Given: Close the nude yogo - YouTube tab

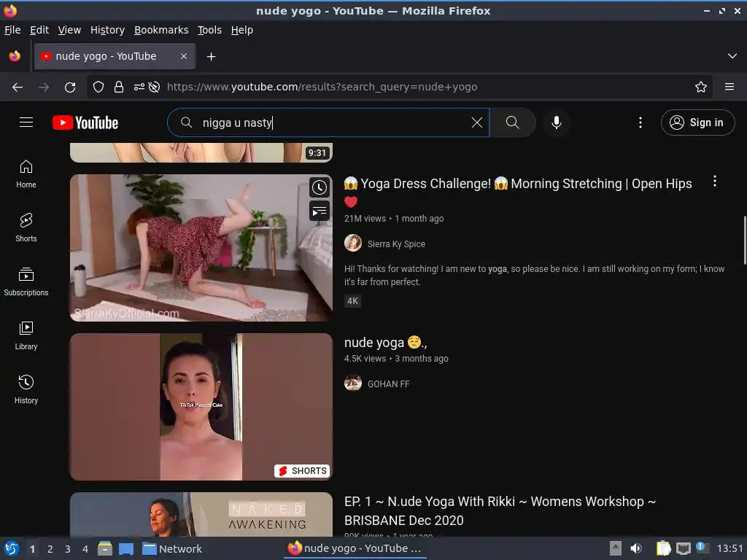Looking at the screenshot, I should coord(184,56).
